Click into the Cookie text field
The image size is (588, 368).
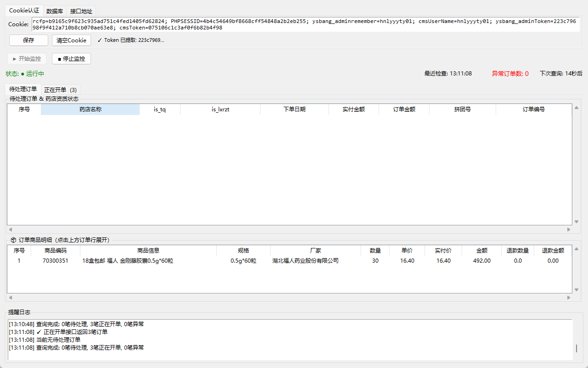coord(305,24)
